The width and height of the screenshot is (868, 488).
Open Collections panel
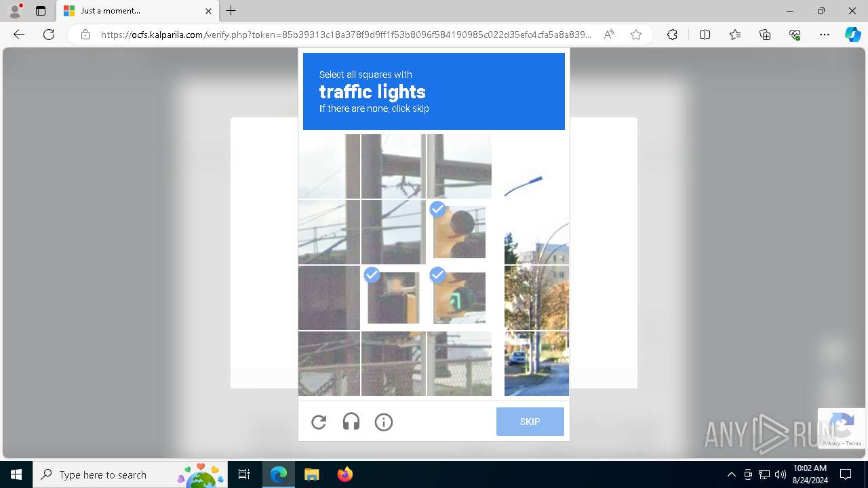(x=765, y=35)
